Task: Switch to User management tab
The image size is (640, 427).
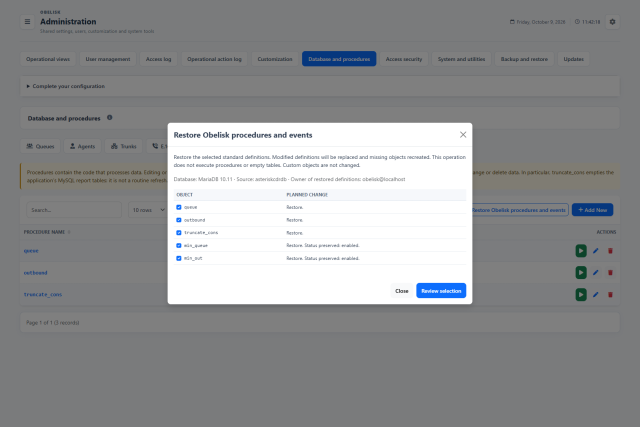Action: 108,59
